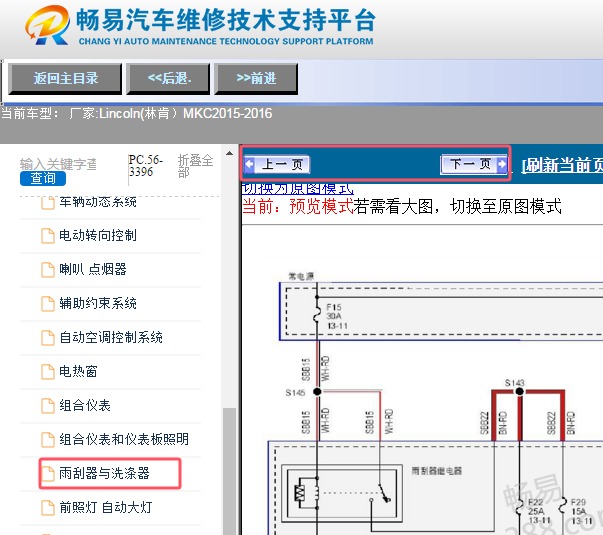The height and width of the screenshot is (535, 603).
Task: Open next page with 下一页 button
Action: [x=474, y=164]
